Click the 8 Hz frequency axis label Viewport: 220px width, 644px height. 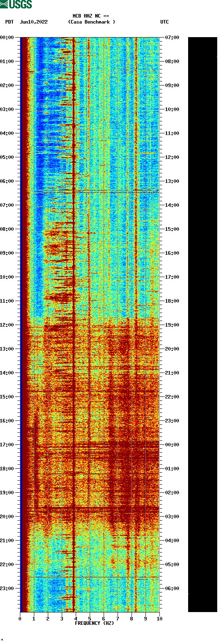[x=132, y=619]
